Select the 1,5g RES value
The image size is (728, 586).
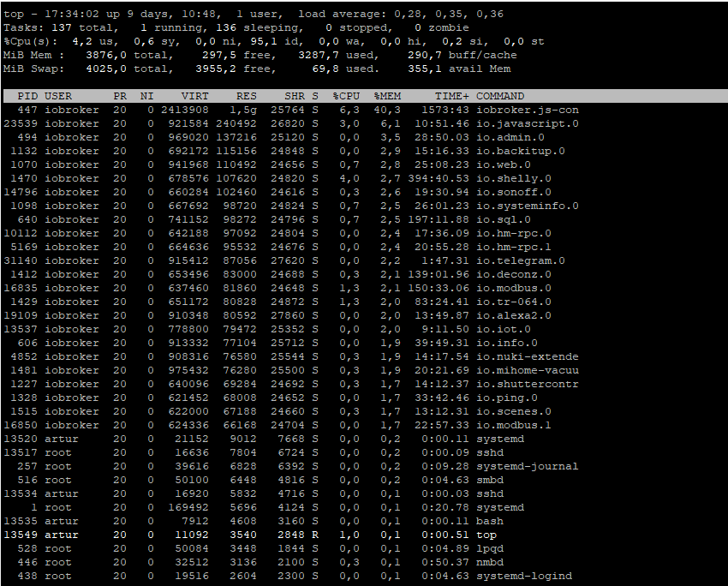tap(243, 110)
